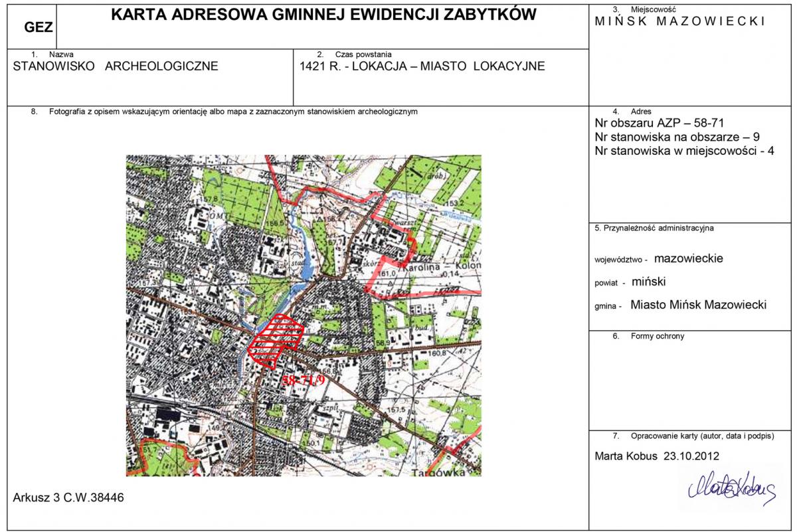This screenshot has width=797, height=532.
Task: Click the 'Nr stanowiska na obszarze – 9' line
Action: [x=677, y=137]
